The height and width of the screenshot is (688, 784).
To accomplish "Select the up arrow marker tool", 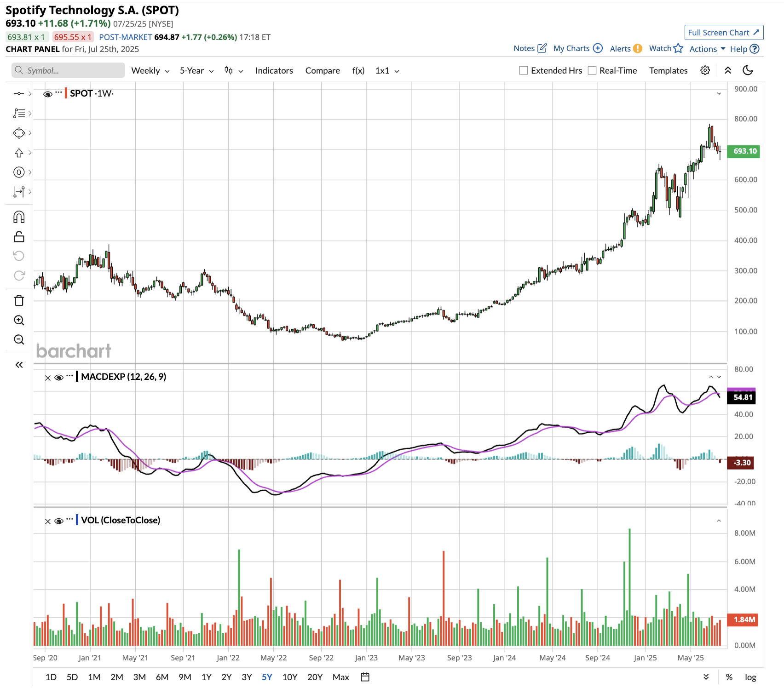I will [19, 153].
